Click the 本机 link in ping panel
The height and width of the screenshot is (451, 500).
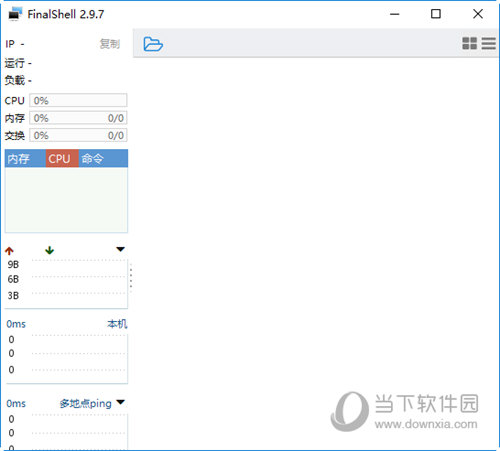coord(117,324)
